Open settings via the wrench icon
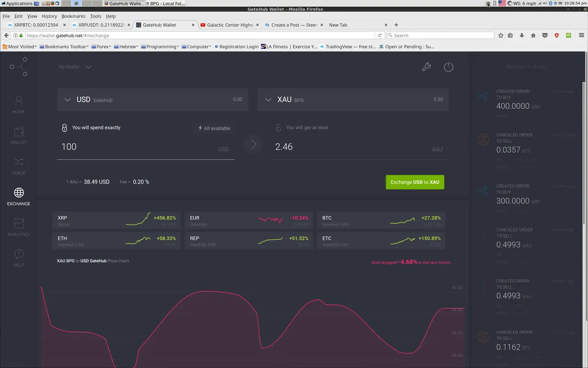588x368 pixels. click(x=426, y=67)
